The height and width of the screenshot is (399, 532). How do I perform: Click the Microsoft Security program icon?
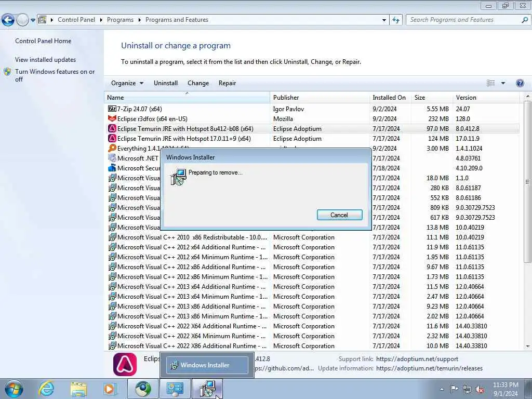tap(112, 168)
